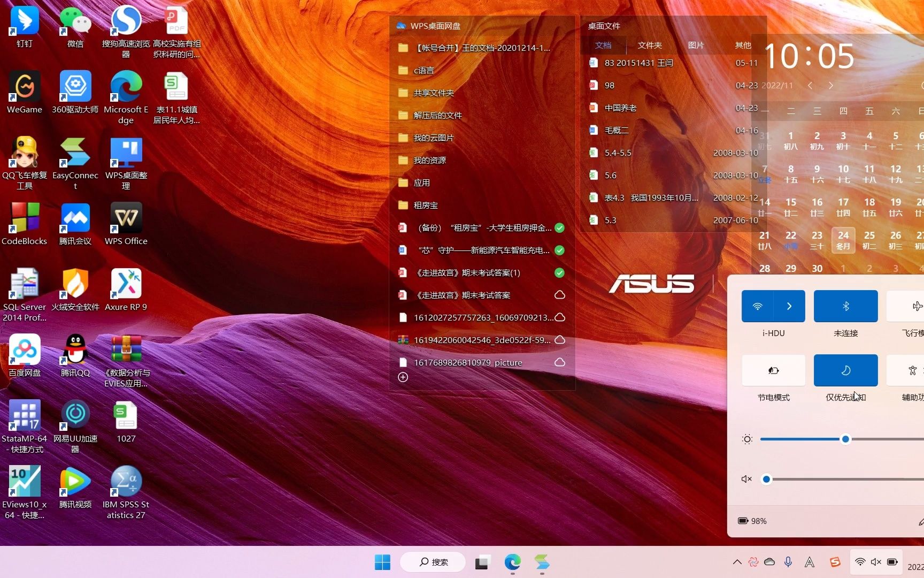This screenshot has width=924, height=578.
Task: Click the add (+) icon in WPS桌面网盘
Action: click(403, 377)
